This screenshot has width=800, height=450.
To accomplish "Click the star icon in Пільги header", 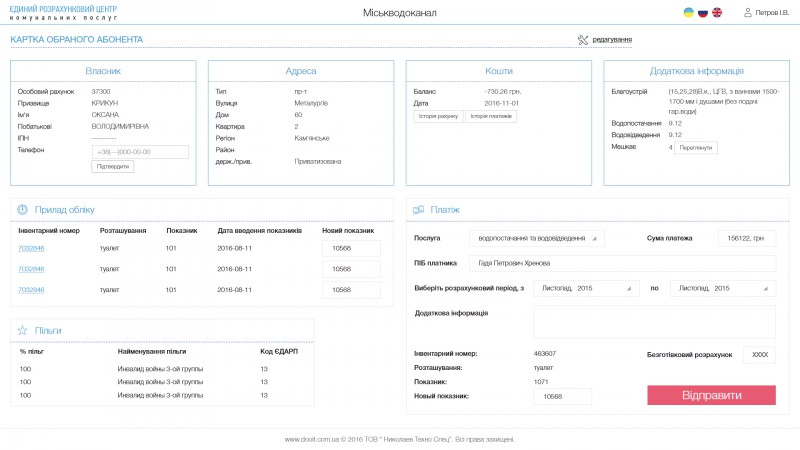I will [x=22, y=330].
